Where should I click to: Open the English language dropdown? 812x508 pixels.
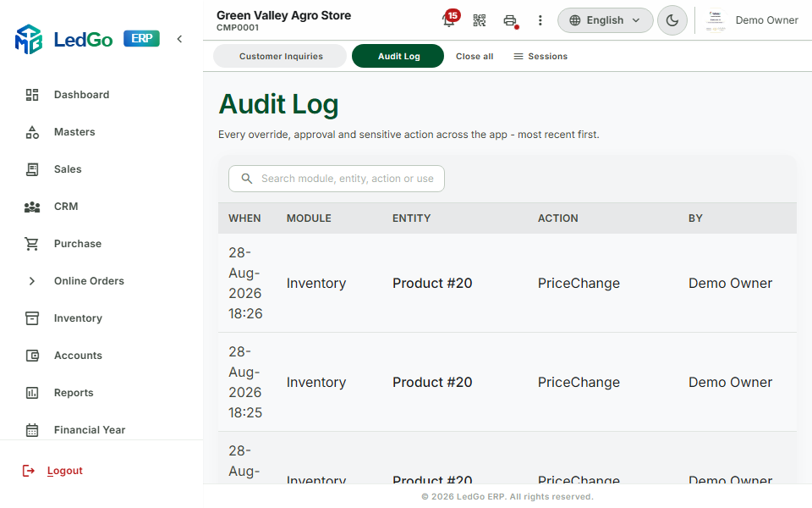pos(606,20)
